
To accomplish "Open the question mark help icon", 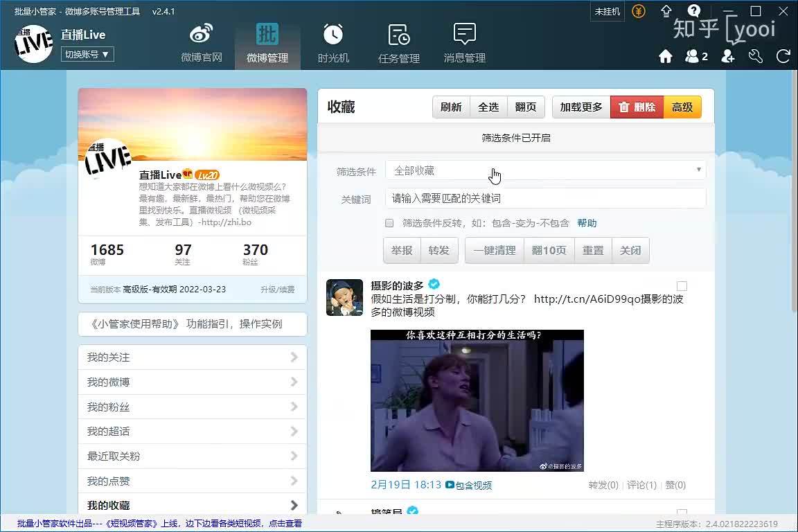I will coord(693,10).
